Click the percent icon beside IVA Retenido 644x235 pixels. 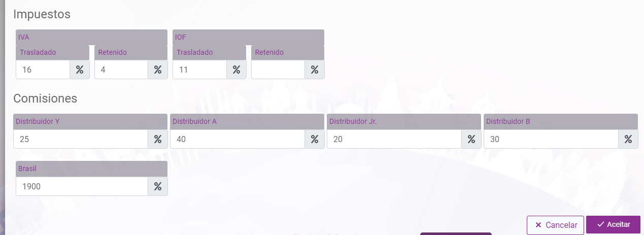tap(158, 70)
